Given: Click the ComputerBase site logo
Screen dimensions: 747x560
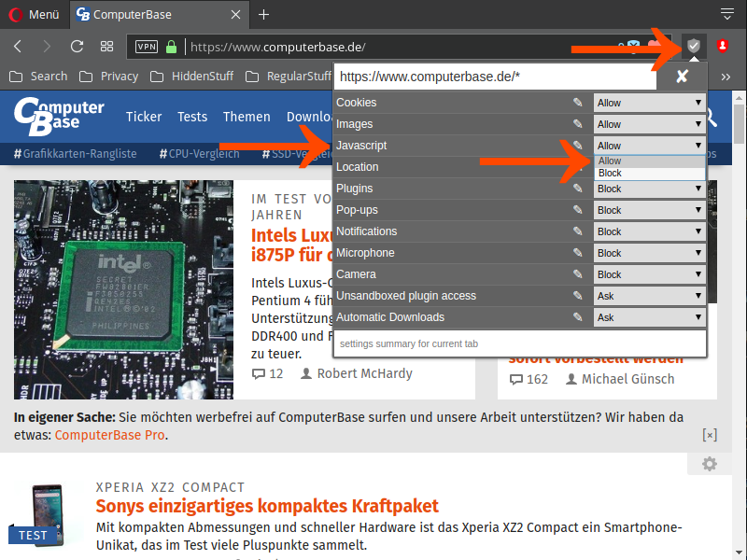Looking at the screenshot, I should pyautogui.click(x=59, y=117).
